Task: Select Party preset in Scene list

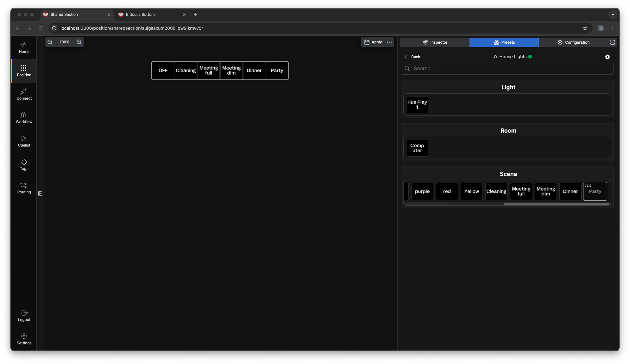Action: [x=595, y=191]
